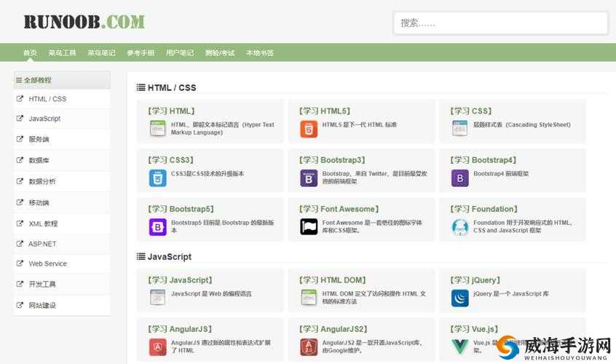Click the Bootstrap3 purple B icon
Viewport: 616px width, 364px height.
pos(309,178)
